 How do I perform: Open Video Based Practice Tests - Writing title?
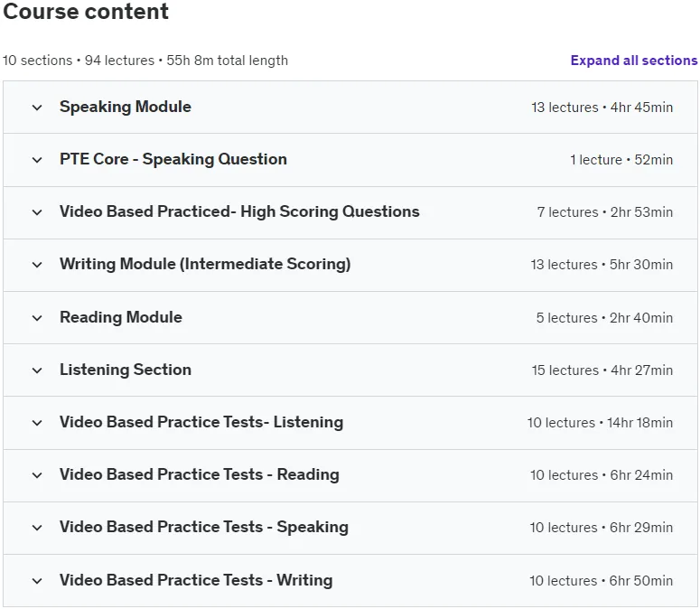click(196, 580)
